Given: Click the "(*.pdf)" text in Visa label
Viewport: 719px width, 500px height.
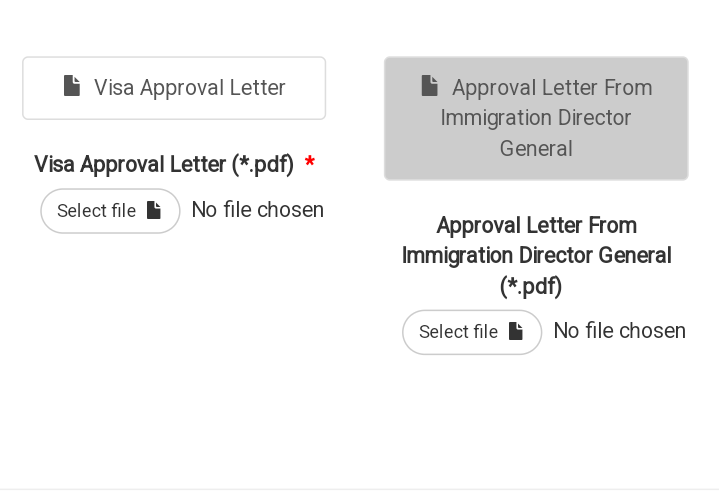Looking at the screenshot, I should (262, 164).
